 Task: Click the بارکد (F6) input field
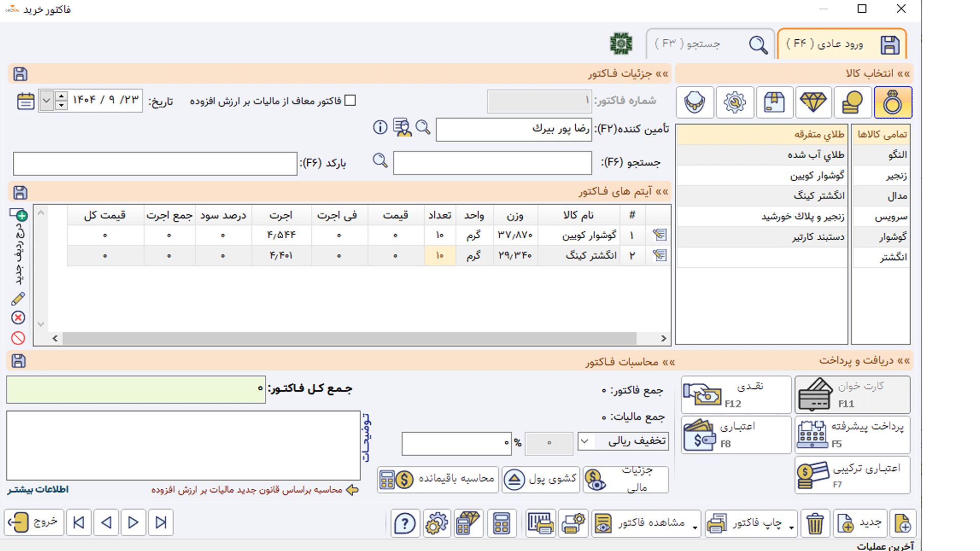coord(155,164)
